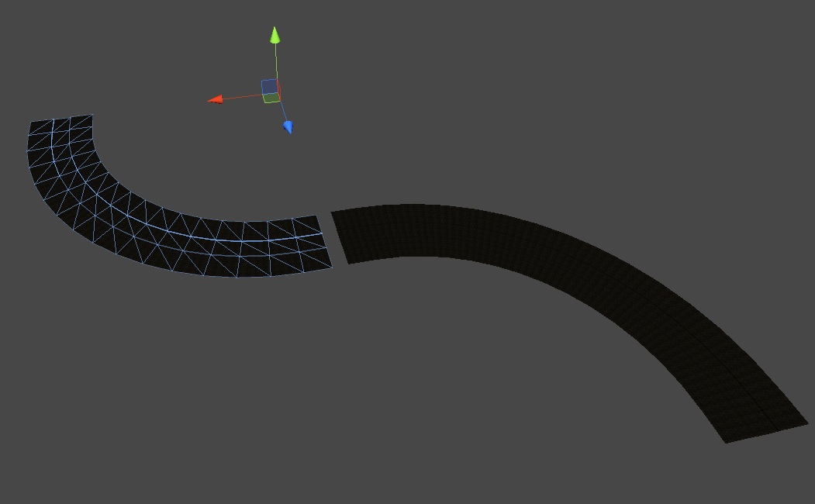Click the green Y-axis arrow cone
Screen dimensions: 815x504
[275, 35]
